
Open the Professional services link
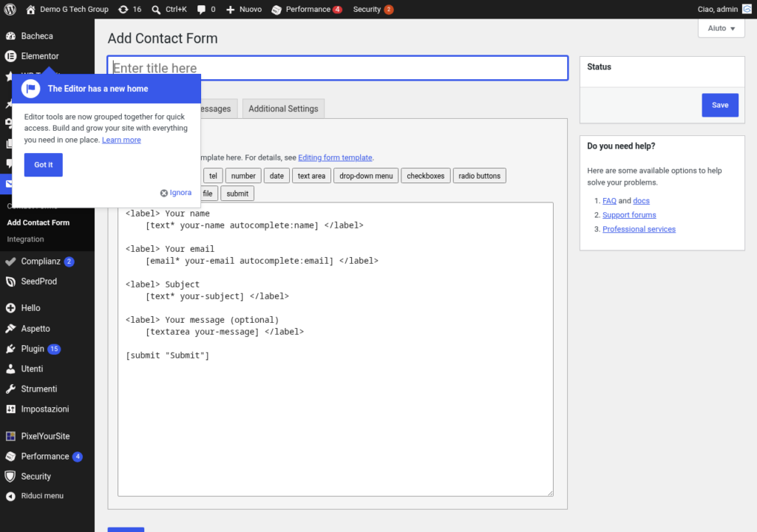click(x=639, y=229)
